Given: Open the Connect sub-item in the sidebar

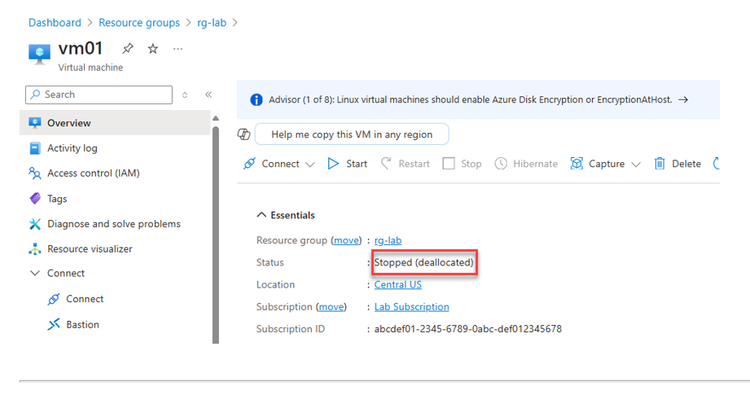Looking at the screenshot, I should 85,299.
